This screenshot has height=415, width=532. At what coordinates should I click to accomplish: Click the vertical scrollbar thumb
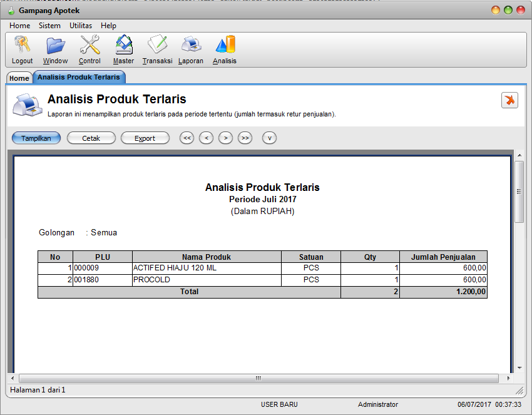[519, 192]
